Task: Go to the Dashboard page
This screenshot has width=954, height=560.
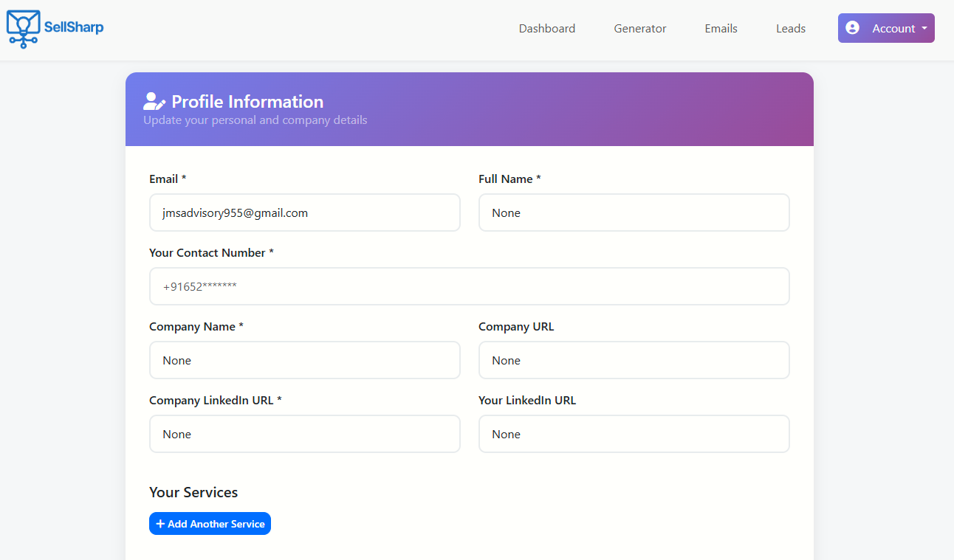Action: [546, 28]
